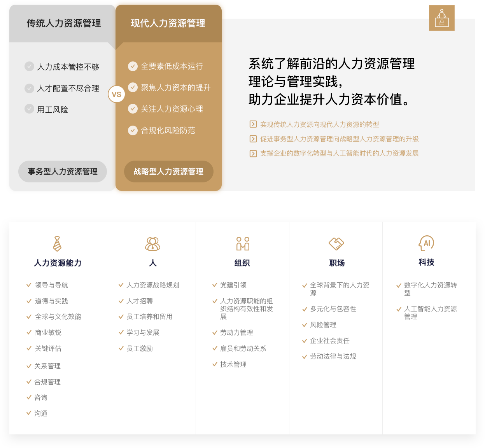Viewport: 485px width, 448px height.
Task: Click the people group icon above 人
Action: tap(152, 244)
